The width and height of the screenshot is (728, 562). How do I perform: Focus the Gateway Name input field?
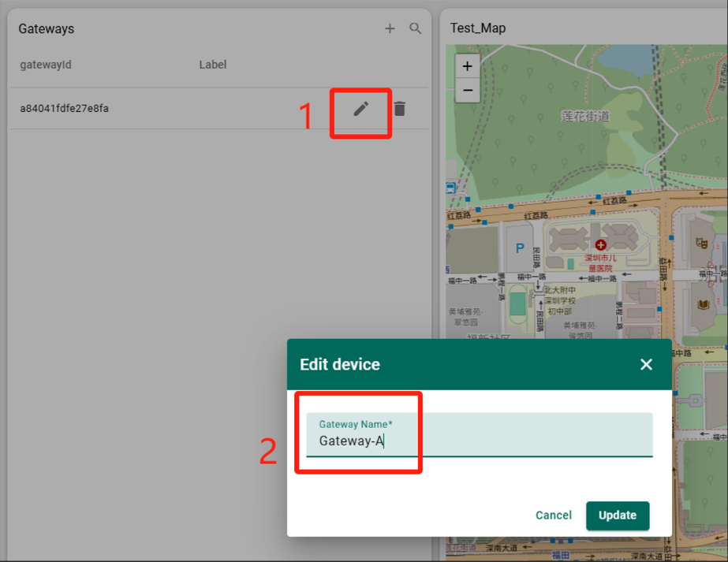point(479,435)
